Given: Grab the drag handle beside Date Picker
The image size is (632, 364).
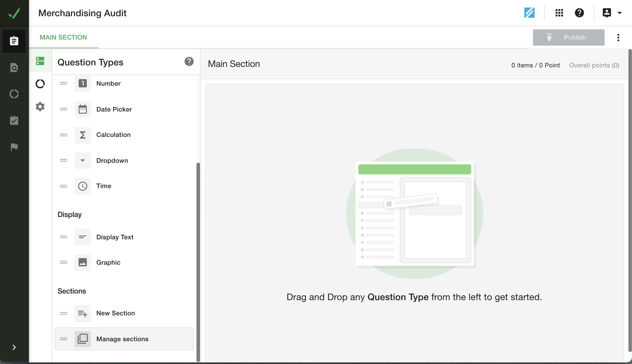Looking at the screenshot, I should [63, 109].
